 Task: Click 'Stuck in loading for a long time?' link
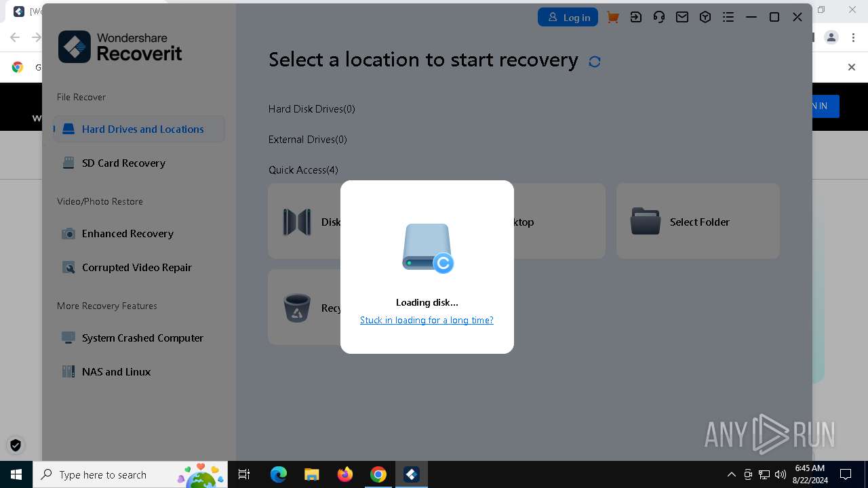(x=427, y=320)
